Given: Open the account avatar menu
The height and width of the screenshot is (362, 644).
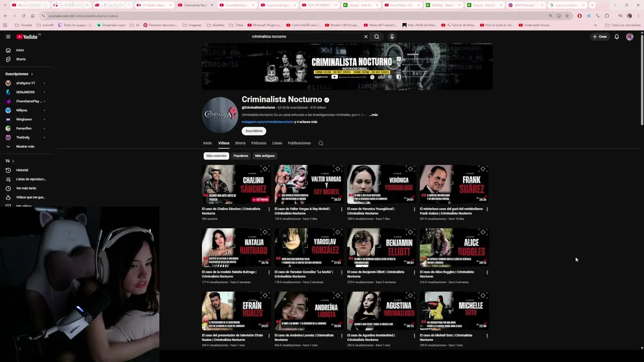Looking at the screenshot, I should [629, 37].
